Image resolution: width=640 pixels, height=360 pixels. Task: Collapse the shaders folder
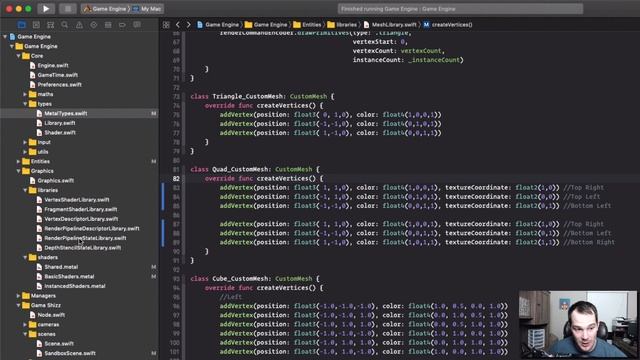[25, 257]
